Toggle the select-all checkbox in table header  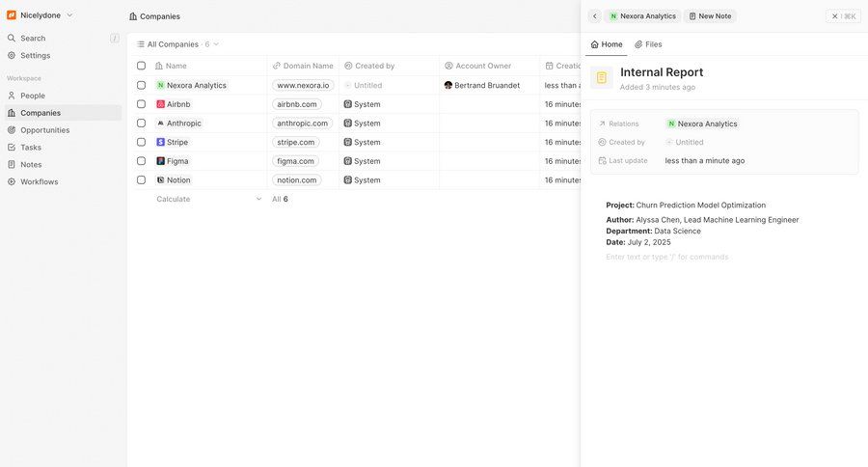[x=141, y=66]
